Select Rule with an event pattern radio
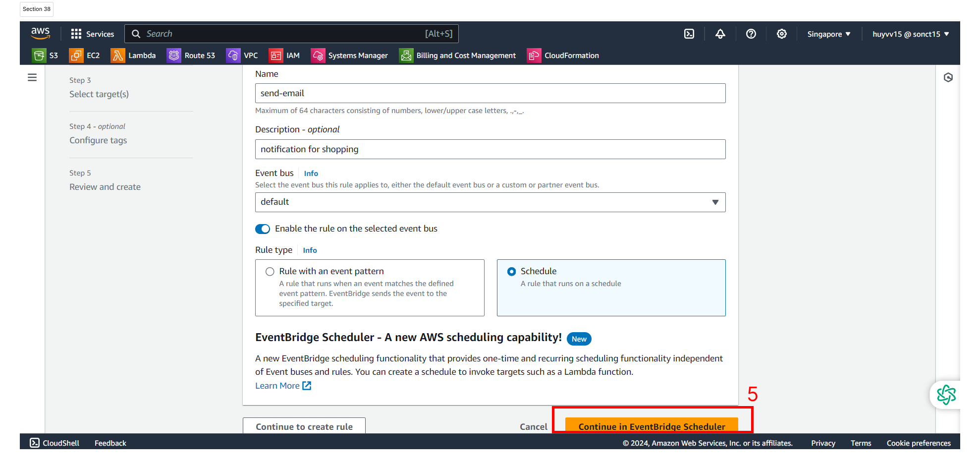This screenshot has width=980, height=469. pyautogui.click(x=270, y=272)
